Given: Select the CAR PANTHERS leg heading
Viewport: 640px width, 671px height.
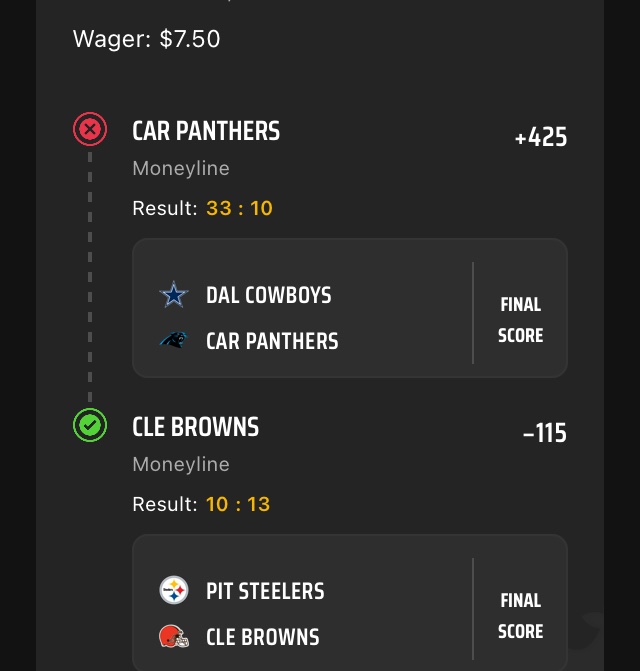Looking at the screenshot, I should click(x=206, y=131).
